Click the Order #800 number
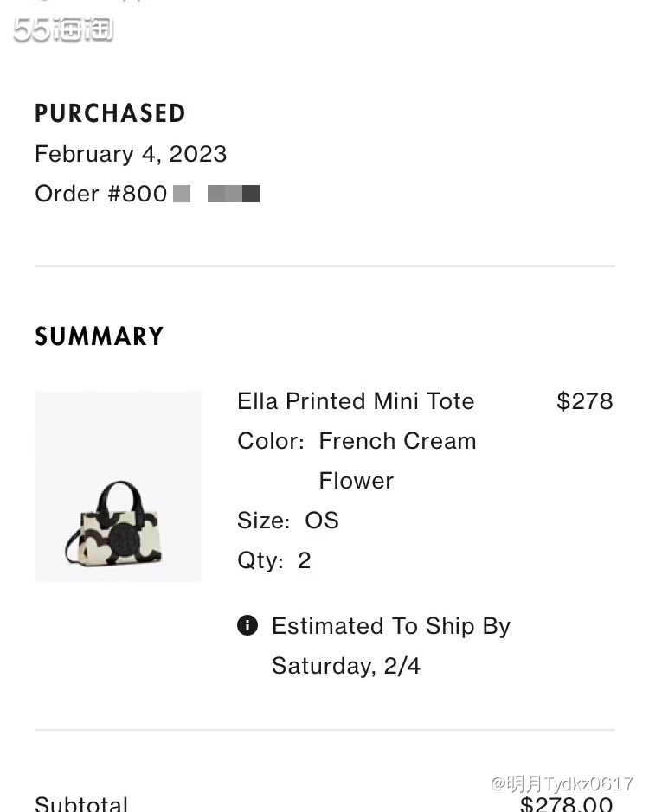 pyautogui.click(x=101, y=194)
